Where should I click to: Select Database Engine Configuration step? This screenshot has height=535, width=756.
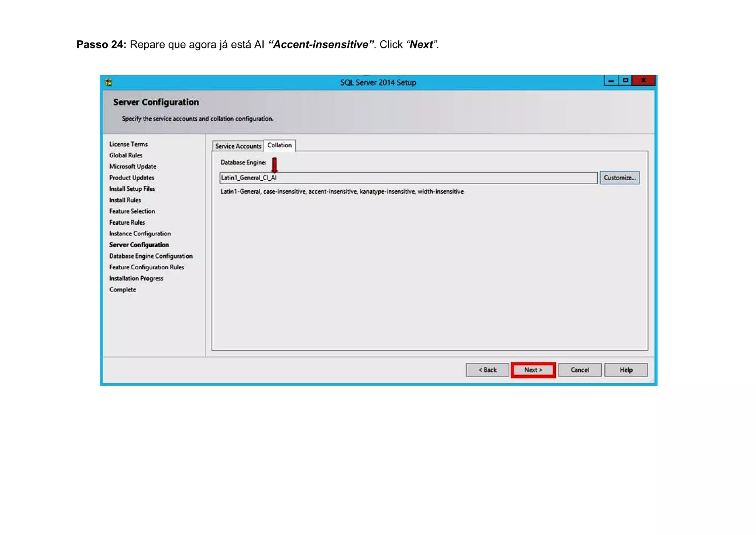[151, 256]
